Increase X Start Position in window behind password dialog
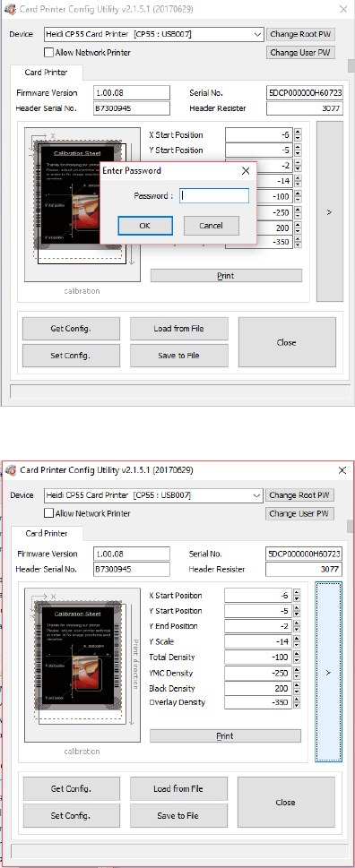This screenshot has height=868, width=355. [x=298, y=132]
